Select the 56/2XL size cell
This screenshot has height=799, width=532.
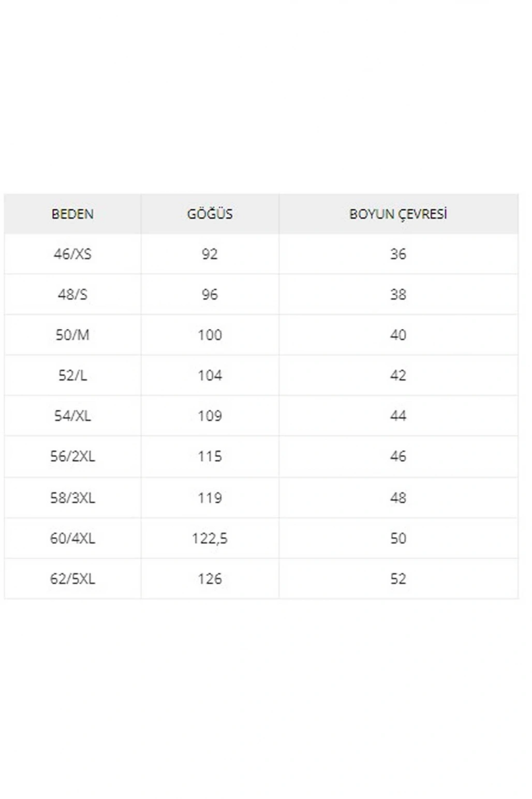(x=72, y=456)
